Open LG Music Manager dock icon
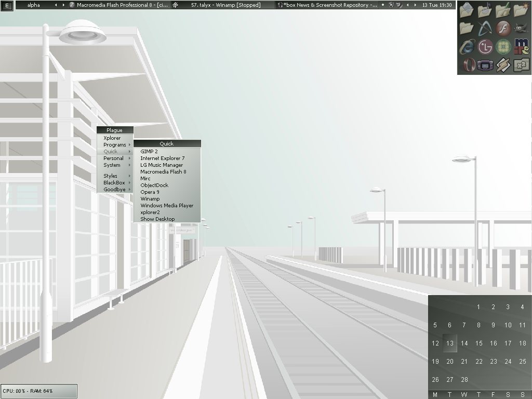The image size is (532, 399). pyautogui.click(x=485, y=47)
